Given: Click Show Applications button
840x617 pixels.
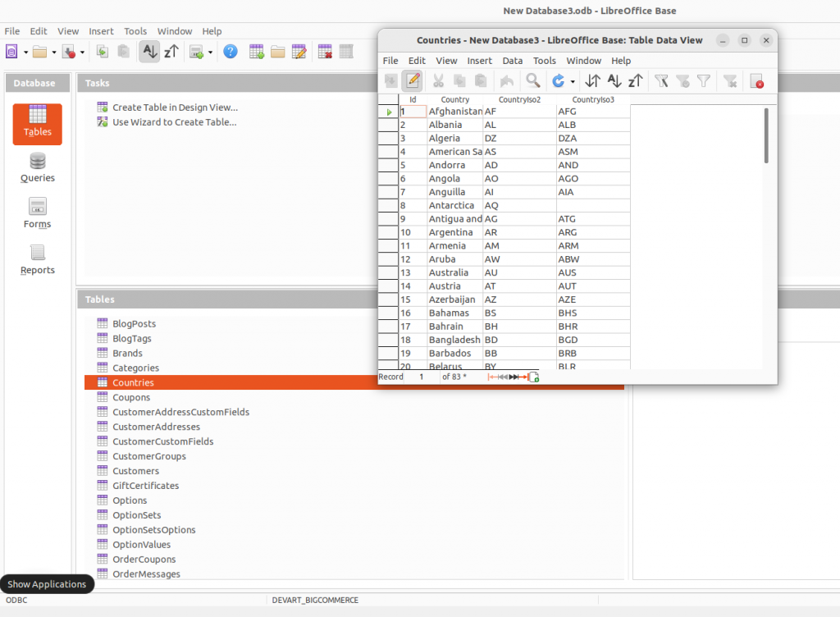Looking at the screenshot, I should pyautogui.click(x=47, y=584).
